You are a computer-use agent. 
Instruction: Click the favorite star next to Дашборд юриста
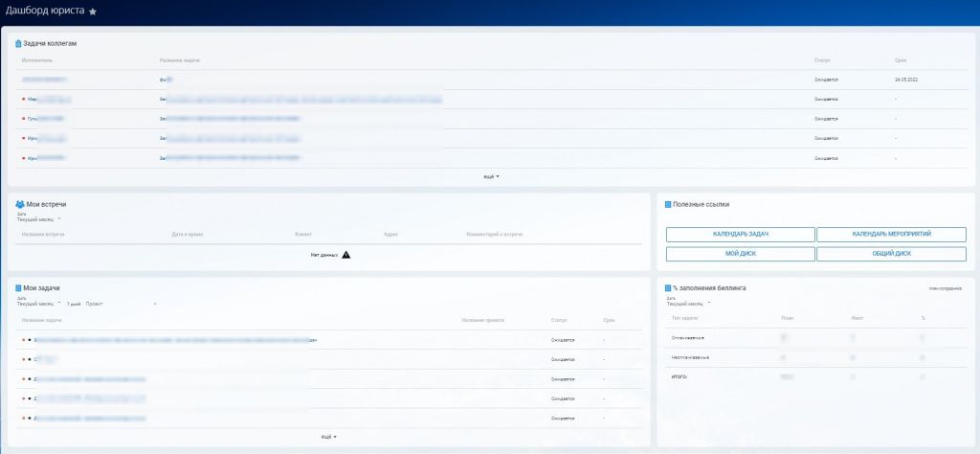tap(93, 12)
